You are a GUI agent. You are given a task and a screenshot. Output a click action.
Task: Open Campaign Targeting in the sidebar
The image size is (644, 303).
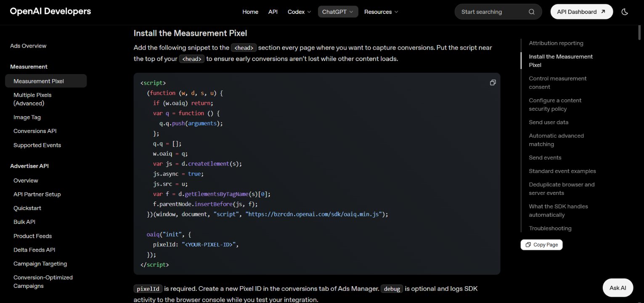tap(40, 264)
